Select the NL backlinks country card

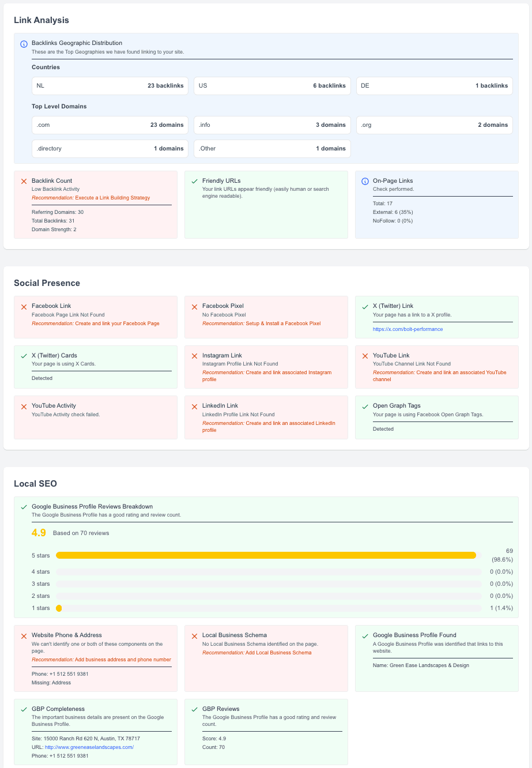coord(110,85)
